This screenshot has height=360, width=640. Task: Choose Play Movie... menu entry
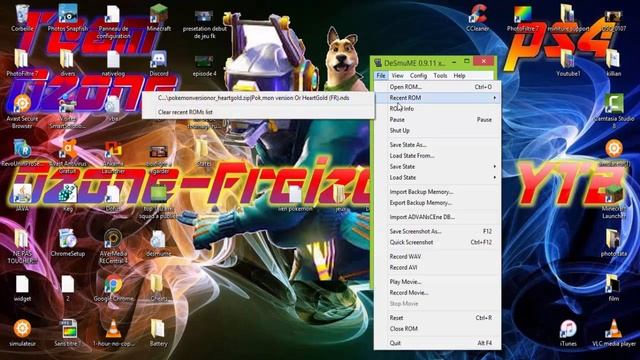click(438, 282)
